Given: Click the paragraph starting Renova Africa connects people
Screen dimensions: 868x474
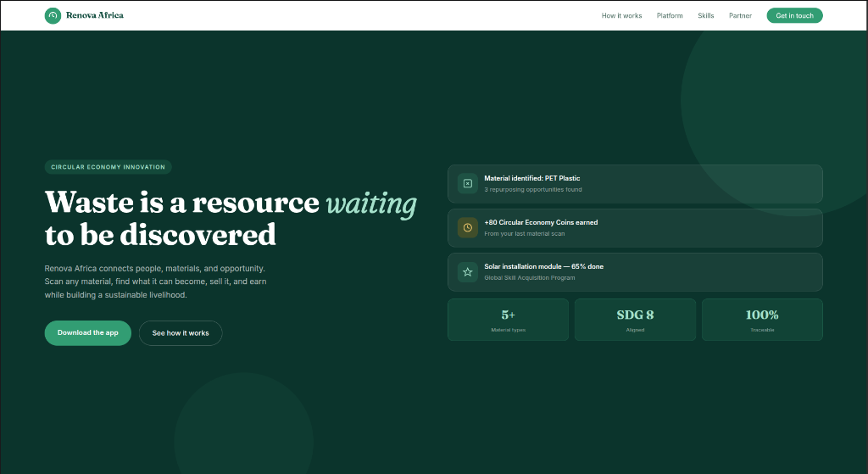Looking at the screenshot, I should coord(156,282).
